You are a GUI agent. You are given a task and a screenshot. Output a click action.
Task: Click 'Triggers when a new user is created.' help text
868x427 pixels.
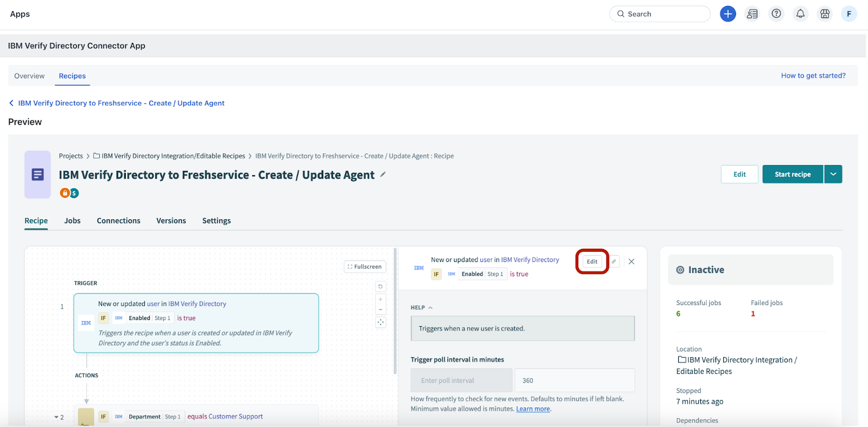click(x=471, y=329)
